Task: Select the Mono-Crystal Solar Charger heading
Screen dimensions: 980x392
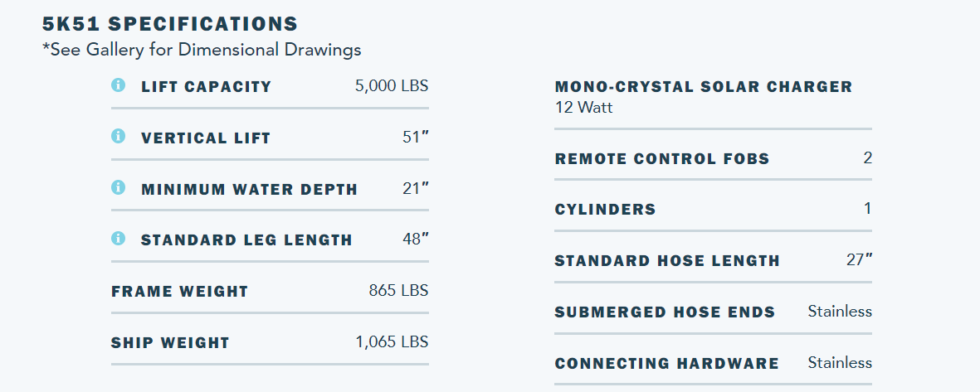Action: click(x=704, y=87)
